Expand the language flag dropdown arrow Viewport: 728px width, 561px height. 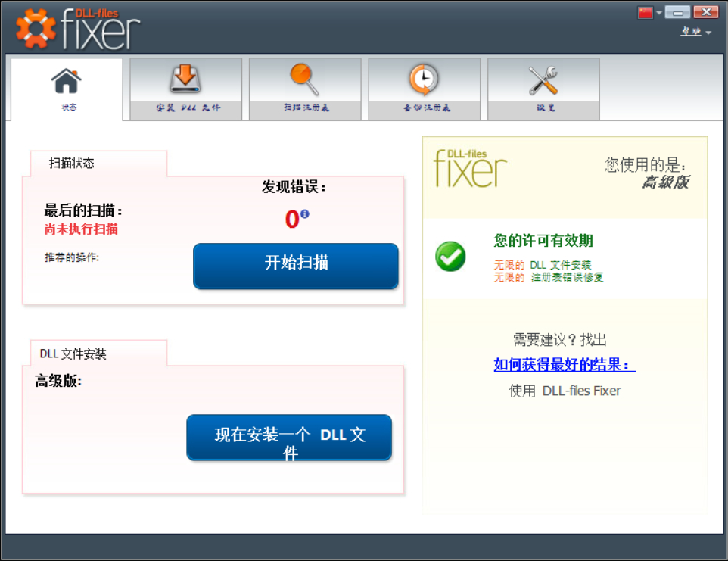point(659,13)
